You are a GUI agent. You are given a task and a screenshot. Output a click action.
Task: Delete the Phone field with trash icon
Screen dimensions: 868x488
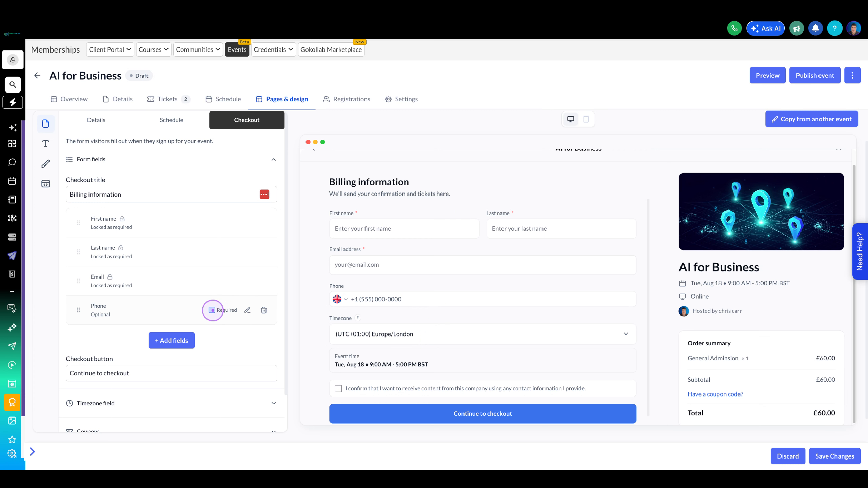point(264,310)
